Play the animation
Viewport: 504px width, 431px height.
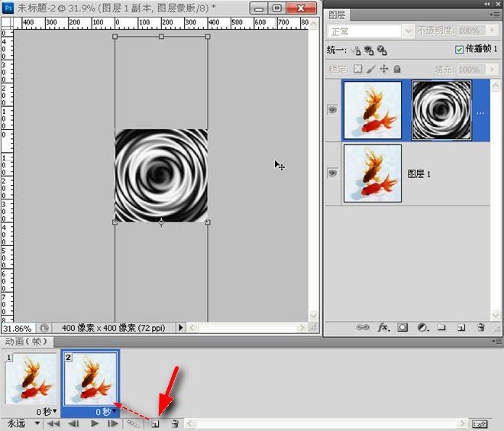(95, 423)
